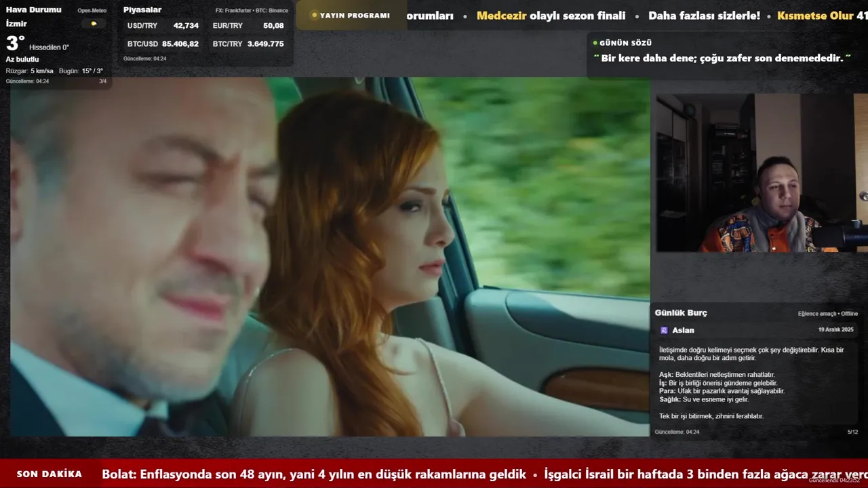Viewport: 868px width, 488px height.
Task: Click the Daha fazlası sizlerle ticker text
Action: (704, 16)
